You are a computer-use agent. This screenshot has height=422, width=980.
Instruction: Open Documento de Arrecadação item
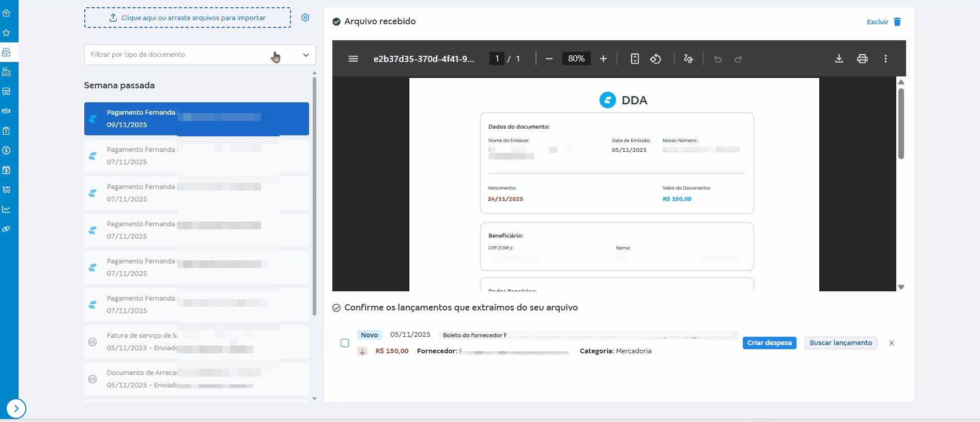tap(196, 379)
